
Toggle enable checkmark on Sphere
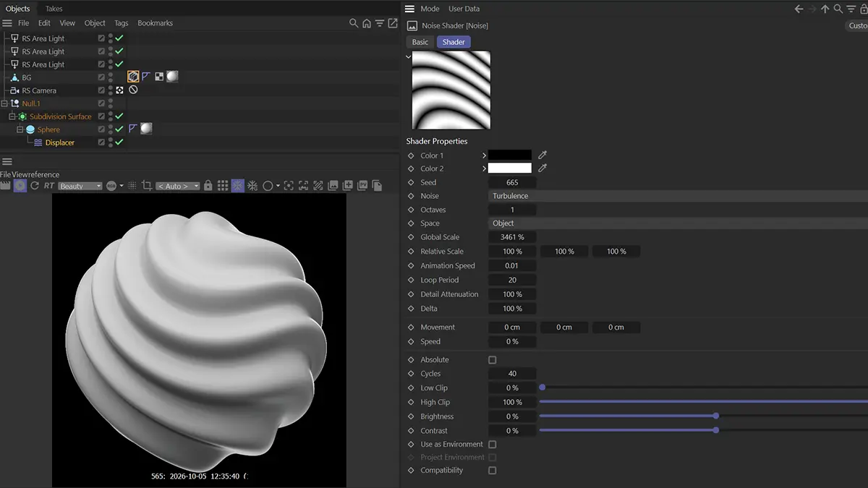(119, 129)
